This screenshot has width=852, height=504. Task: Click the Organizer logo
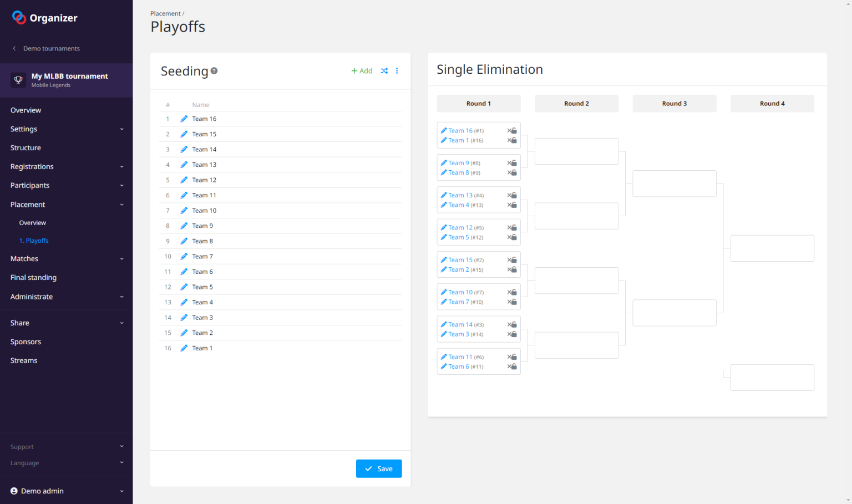click(45, 18)
